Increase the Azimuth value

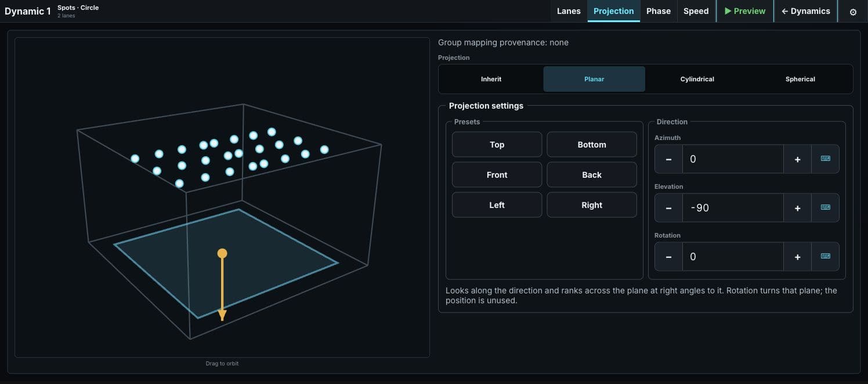797,159
